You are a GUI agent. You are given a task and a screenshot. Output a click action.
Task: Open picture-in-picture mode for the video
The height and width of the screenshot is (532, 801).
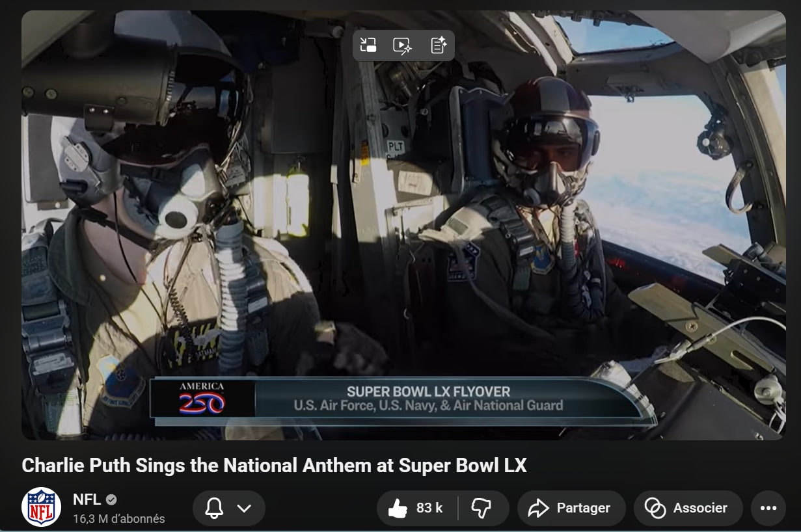pos(368,46)
